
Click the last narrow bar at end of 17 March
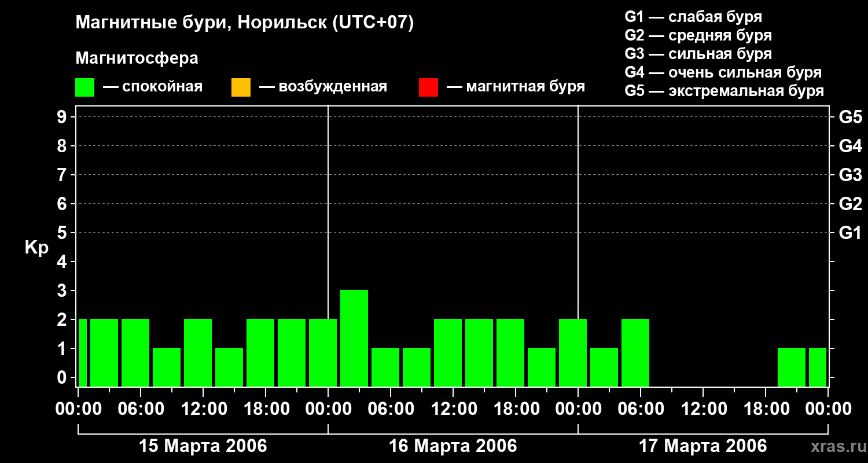click(x=818, y=367)
